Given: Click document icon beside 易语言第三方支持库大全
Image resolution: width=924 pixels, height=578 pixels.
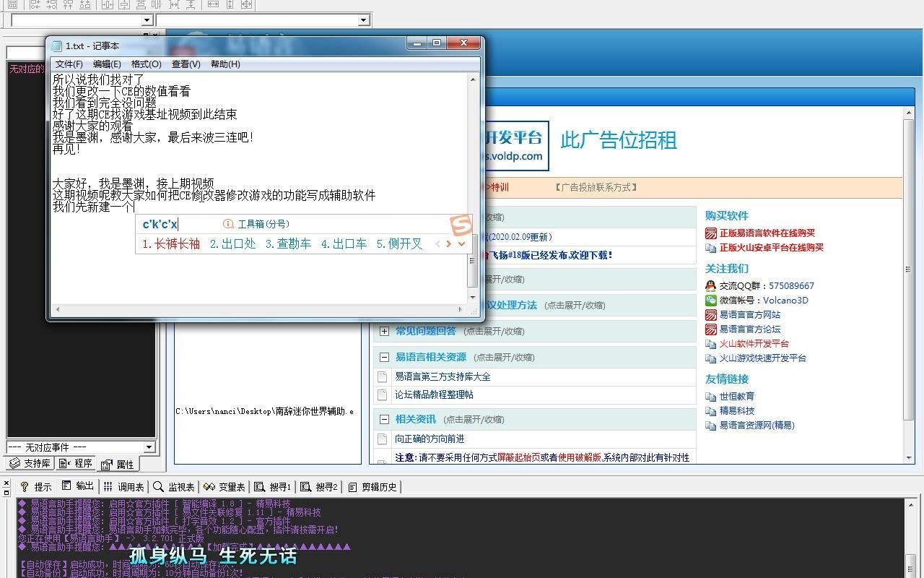Looking at the screenshot, I should click(383, 377).
